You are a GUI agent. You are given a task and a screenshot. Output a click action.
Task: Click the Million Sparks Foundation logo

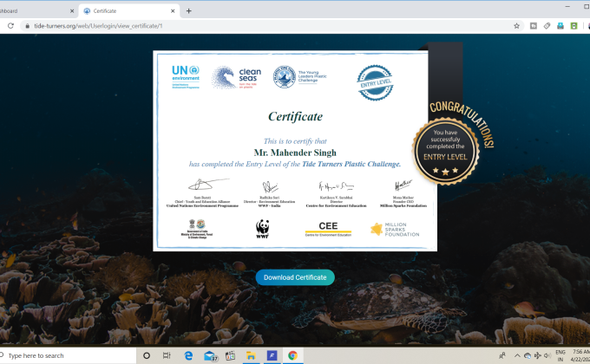[x=395, y=229]
